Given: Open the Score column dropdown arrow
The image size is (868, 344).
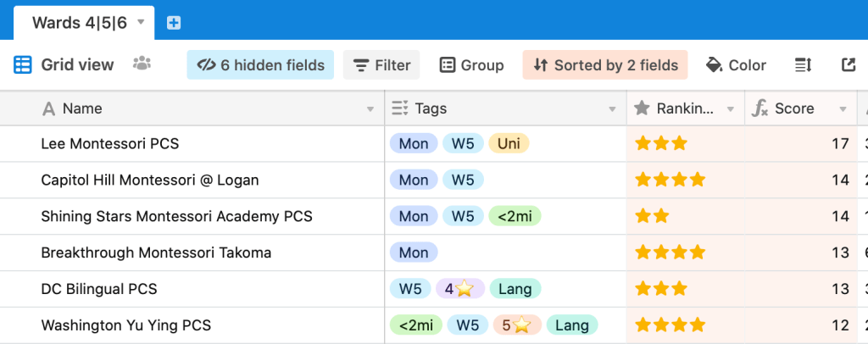Looking at the screenshot, I should (x=843, y=109).
